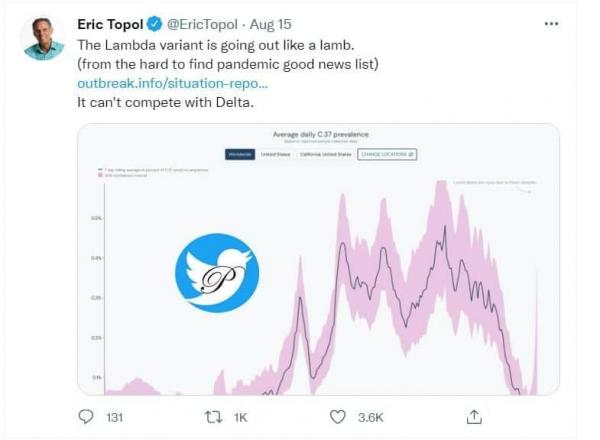This screenshot has width=600, height=440.
Task: Like the tweet with the heart icon
Action: tap(338, 416)
